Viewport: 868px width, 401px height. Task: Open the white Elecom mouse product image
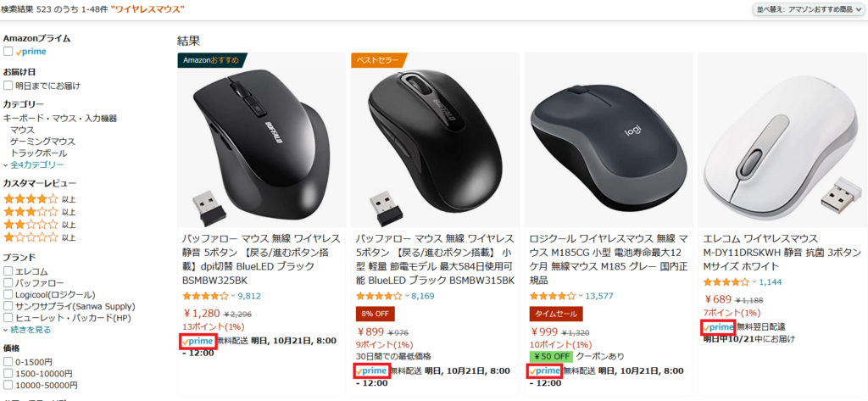point(782,140)
